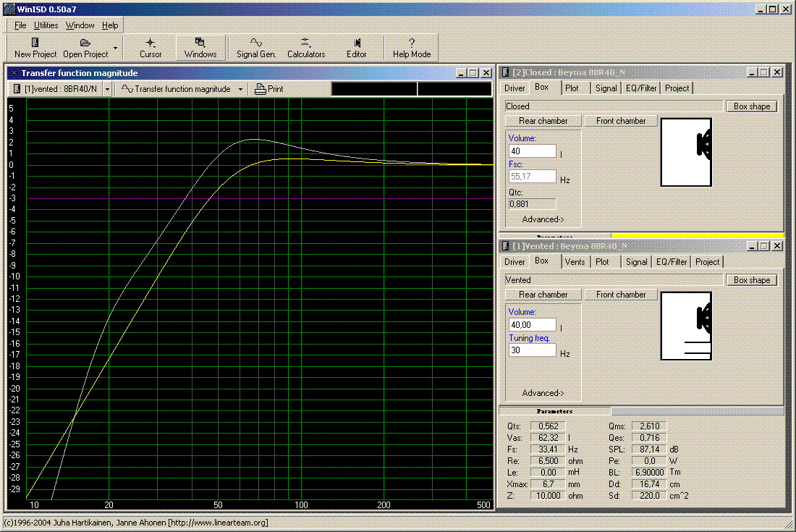Click the Parameters panel header

pyautogui.click(x=555, y=411)
